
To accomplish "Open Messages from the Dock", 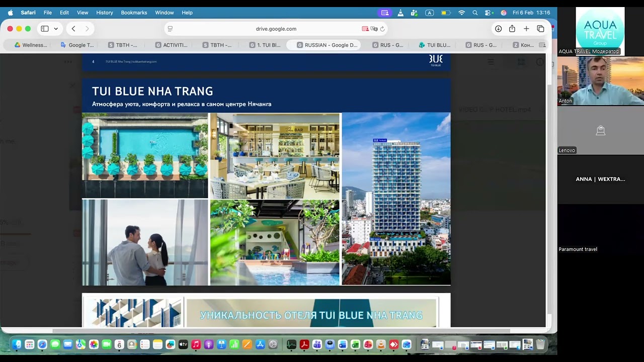I will pos(55,344).
